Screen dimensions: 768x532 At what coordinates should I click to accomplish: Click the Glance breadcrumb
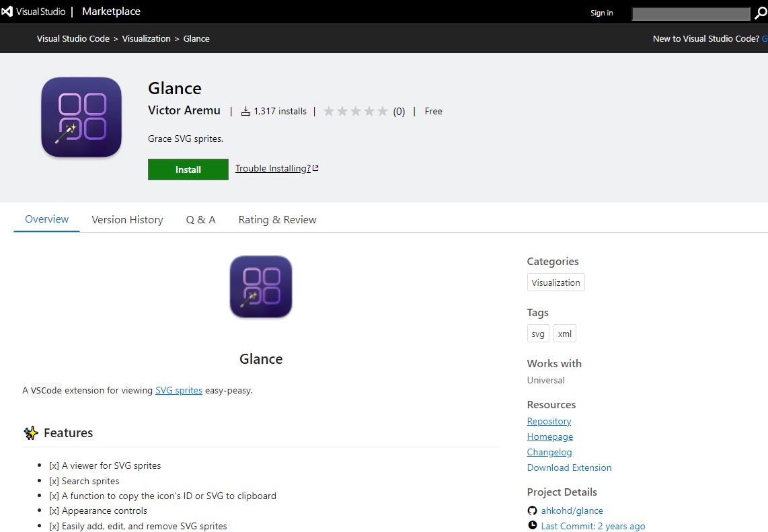point(196,39)
